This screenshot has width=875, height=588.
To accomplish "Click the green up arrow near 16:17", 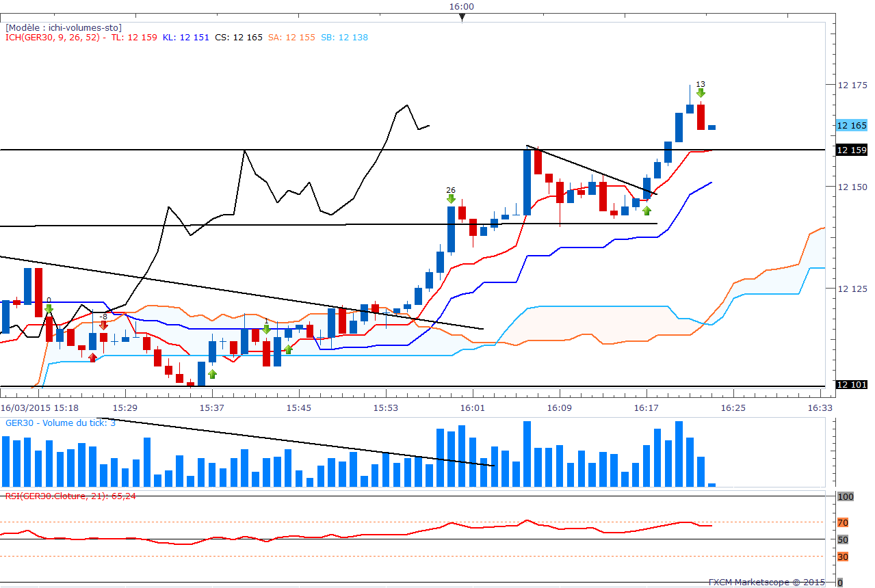I will [x=647, y=210].
